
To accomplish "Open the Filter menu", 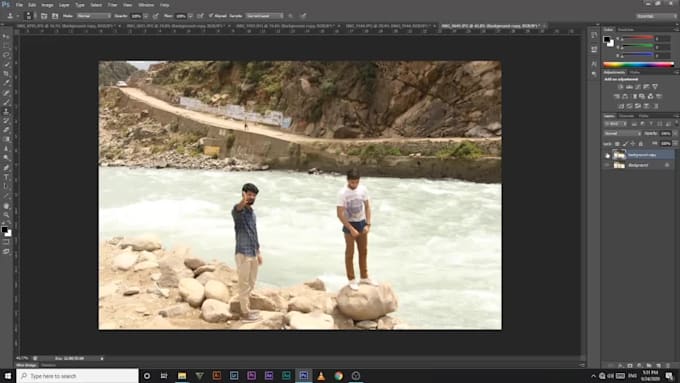I will (112, 5).
